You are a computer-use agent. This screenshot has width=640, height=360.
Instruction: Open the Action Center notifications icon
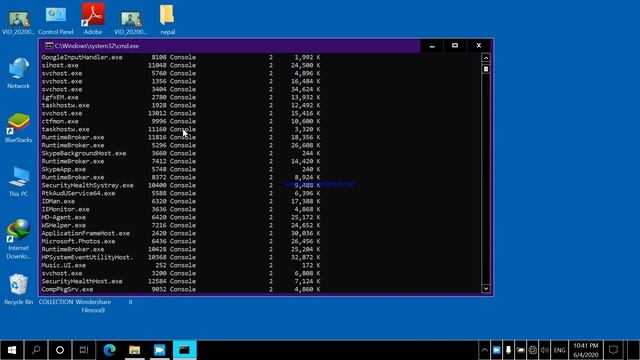[613, 350]
